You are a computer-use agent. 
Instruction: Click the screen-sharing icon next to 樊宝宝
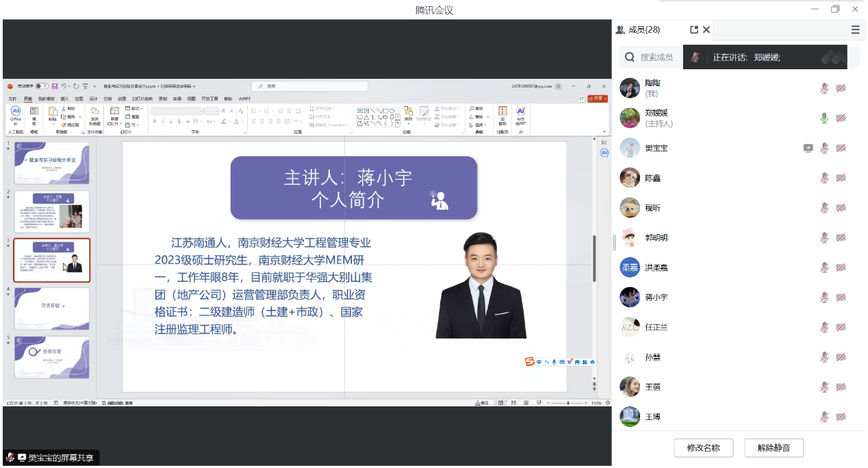point(808,148)
